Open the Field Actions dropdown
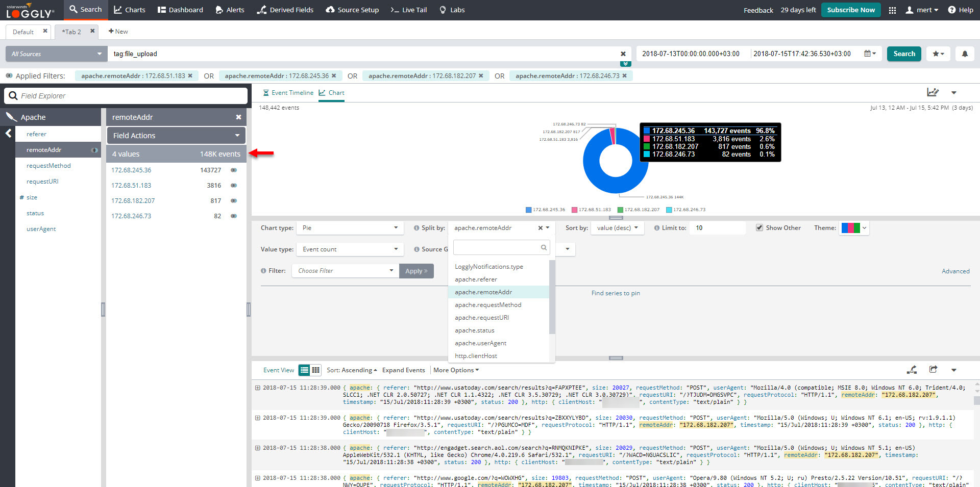 point(176,136)
